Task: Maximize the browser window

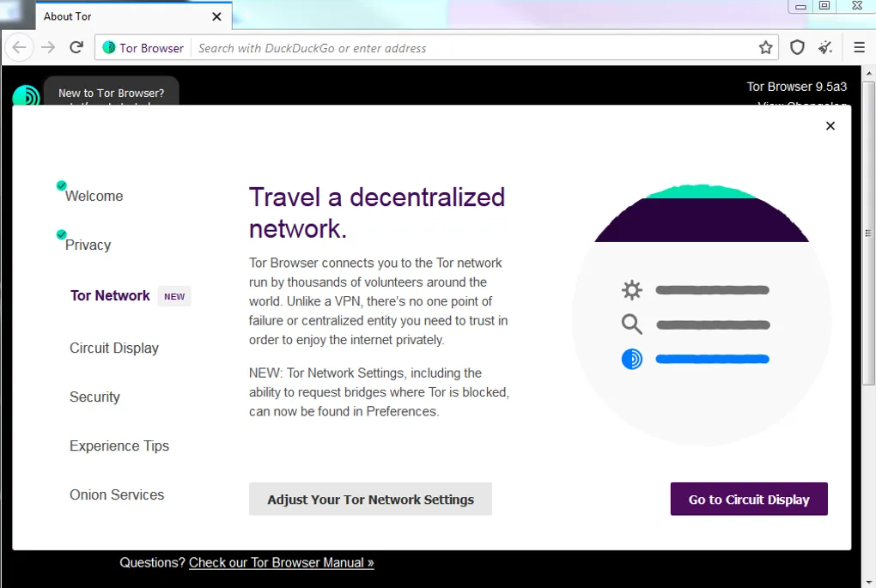Action: pos(824,6)
